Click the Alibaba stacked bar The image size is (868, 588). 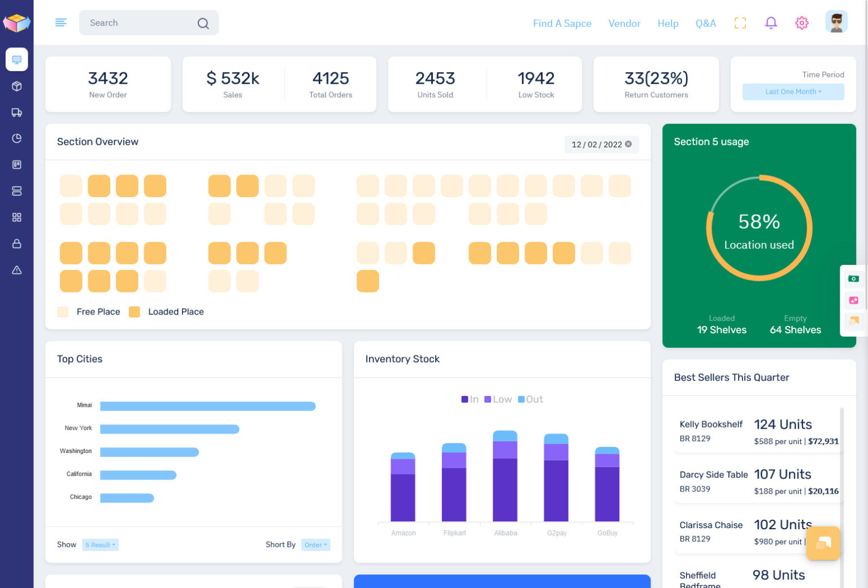point(505,476)
